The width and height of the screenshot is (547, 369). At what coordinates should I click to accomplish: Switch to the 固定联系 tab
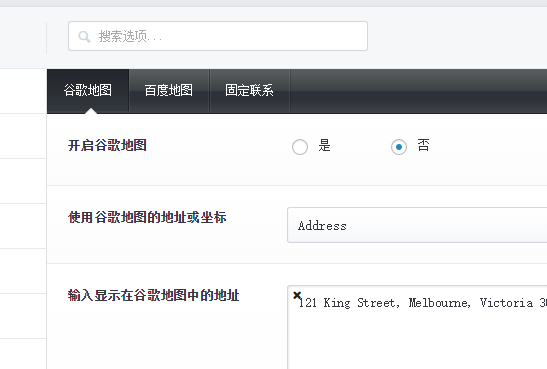(249, 90)
